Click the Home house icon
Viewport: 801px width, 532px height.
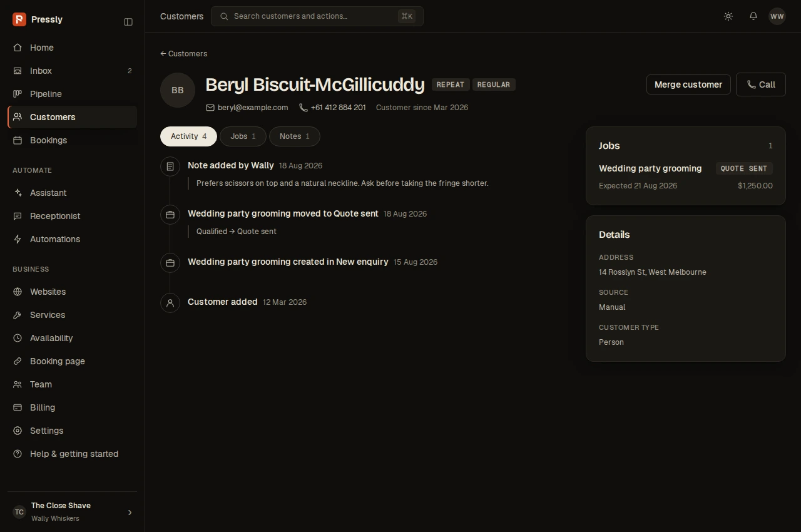pyautogui.click(x=18, y=48)
